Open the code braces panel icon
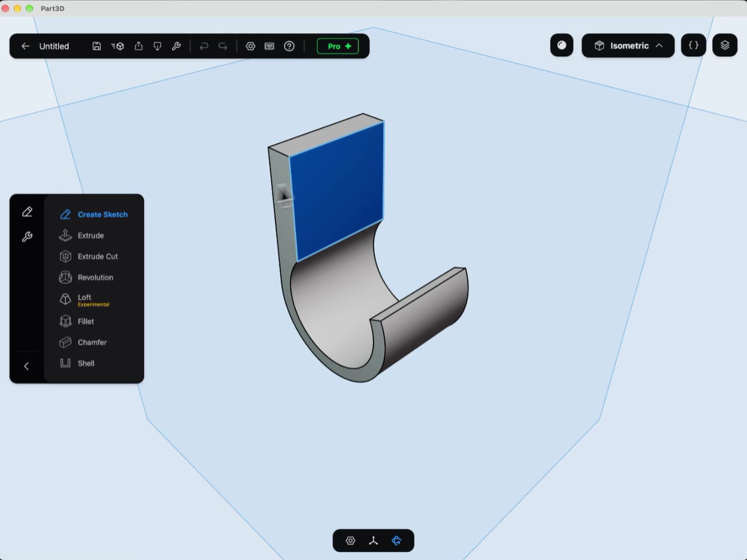Image resolution: width=747 pixels, height=560 pixels. (693, 45)
